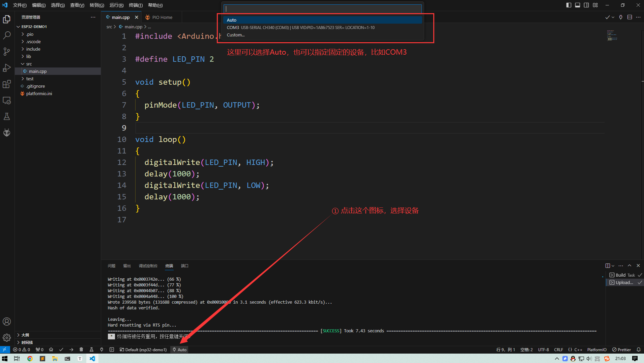Switch to 端口 ports panel tab
This screenshot has width=644, height=363.
(x=184, y=266)
